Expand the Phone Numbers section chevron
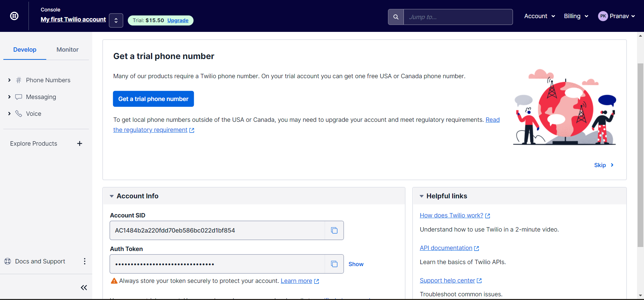Image resolution: width=644 pixels, height=300 pixels. (9, 80)
